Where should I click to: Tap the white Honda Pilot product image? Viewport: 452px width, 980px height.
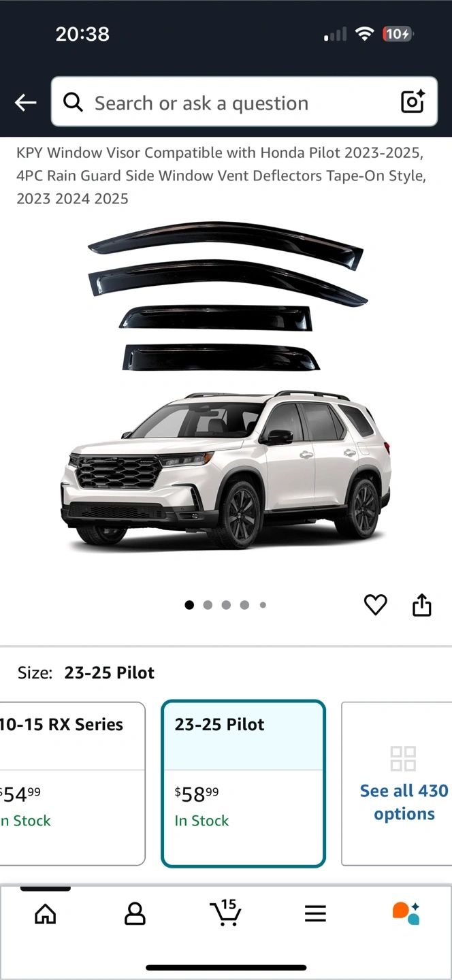coord(226,469)
